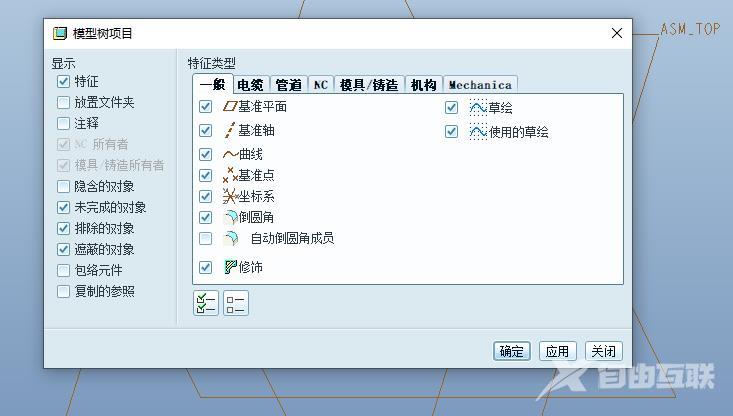Uncheck the 特征 display checkbox

(63, 81)
